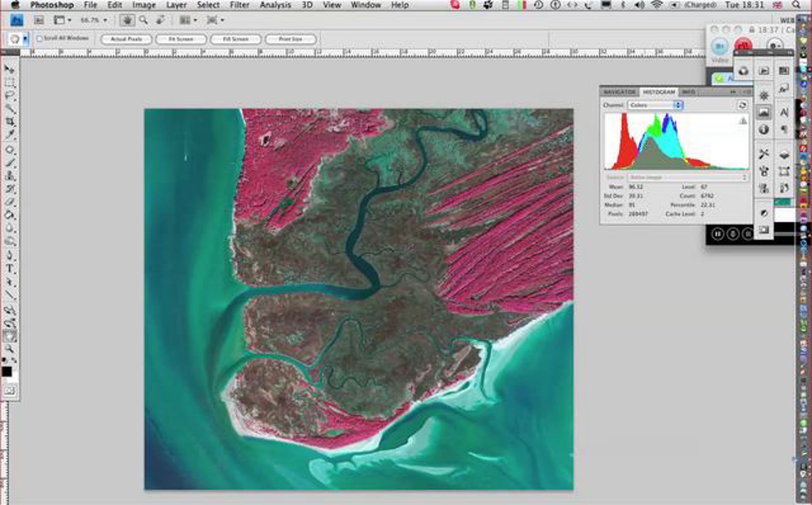
Task: Click the foreground color swatch
Action: pos(6,371)
